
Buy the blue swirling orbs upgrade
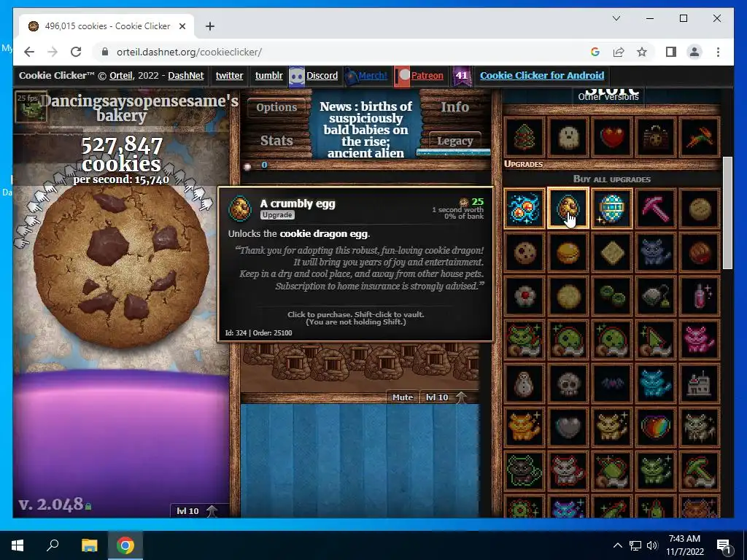[x=524, y=208]
